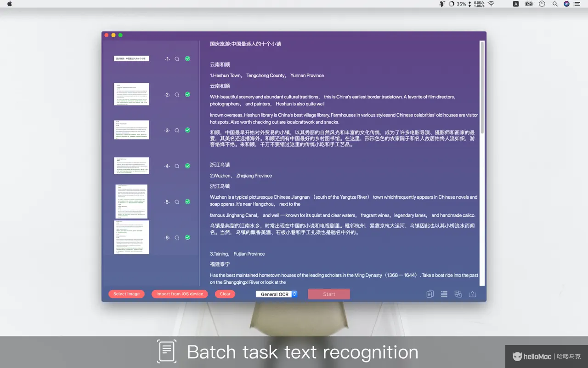Click the squirrel-shaped icon in menu bar

coord(442,4)
